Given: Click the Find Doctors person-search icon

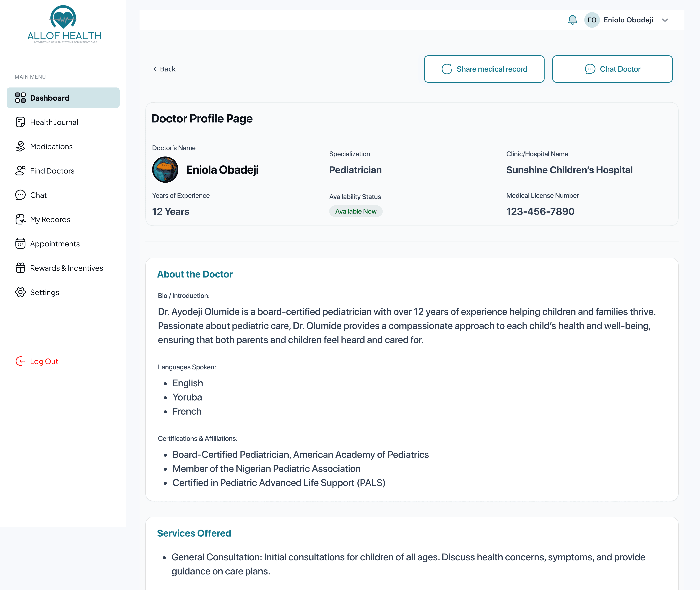Looking at the screenshot, I should pyautogui.click(x=20, y=171).
